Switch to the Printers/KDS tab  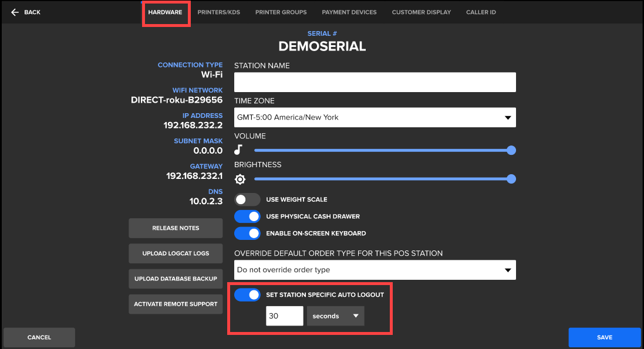pyautogui.click(x=218, y=12)
